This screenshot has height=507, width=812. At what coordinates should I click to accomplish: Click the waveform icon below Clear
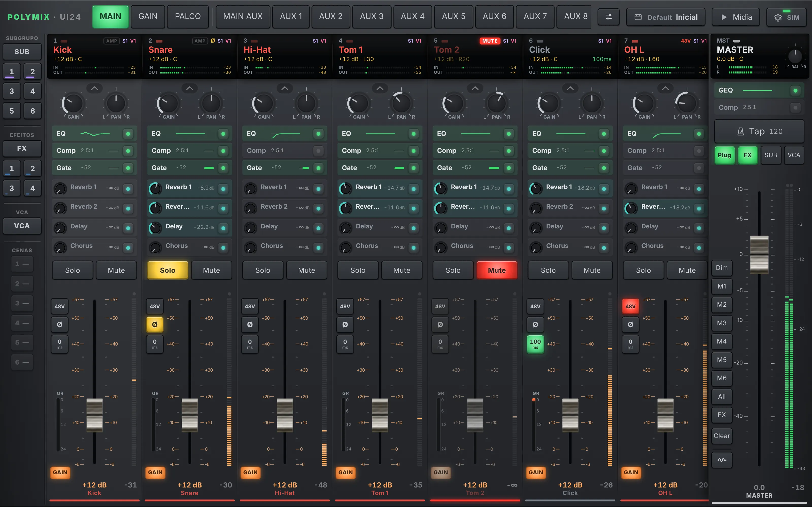click(x=722, y=460)
